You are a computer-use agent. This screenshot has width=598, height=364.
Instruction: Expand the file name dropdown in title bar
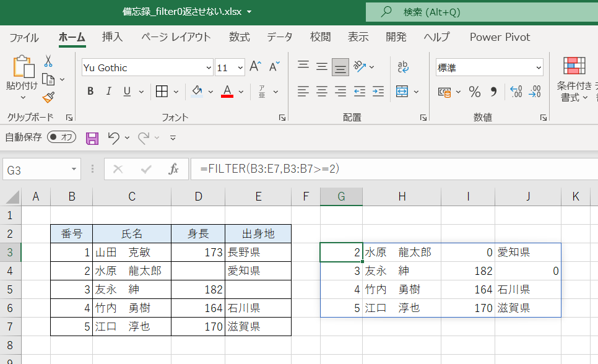[x=249, y=12]
